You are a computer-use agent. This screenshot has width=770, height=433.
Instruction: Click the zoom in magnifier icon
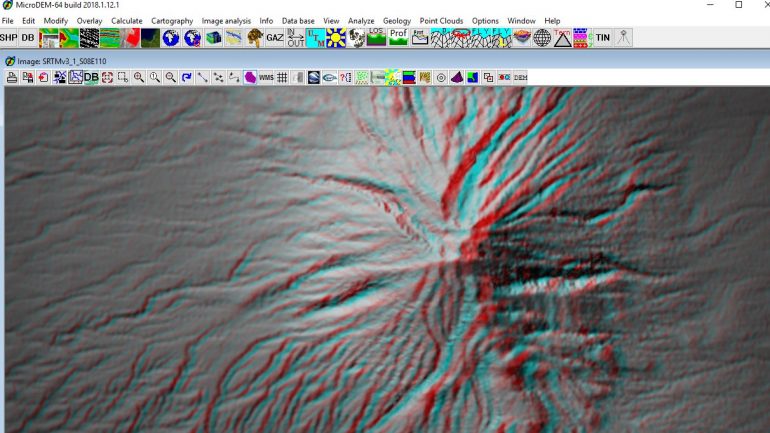coord(139,77)
